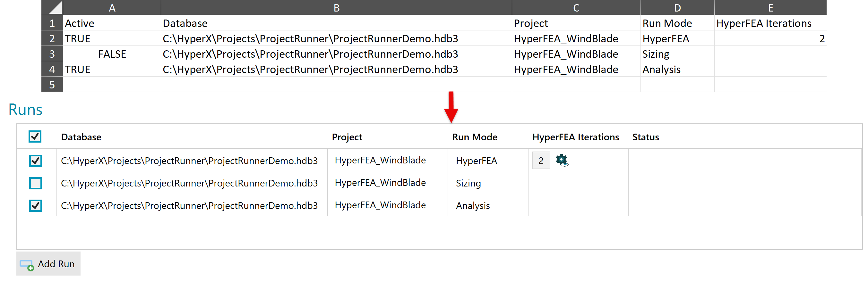
Task: Select spreadsheet column C header
Action: [x=576, y=7]
